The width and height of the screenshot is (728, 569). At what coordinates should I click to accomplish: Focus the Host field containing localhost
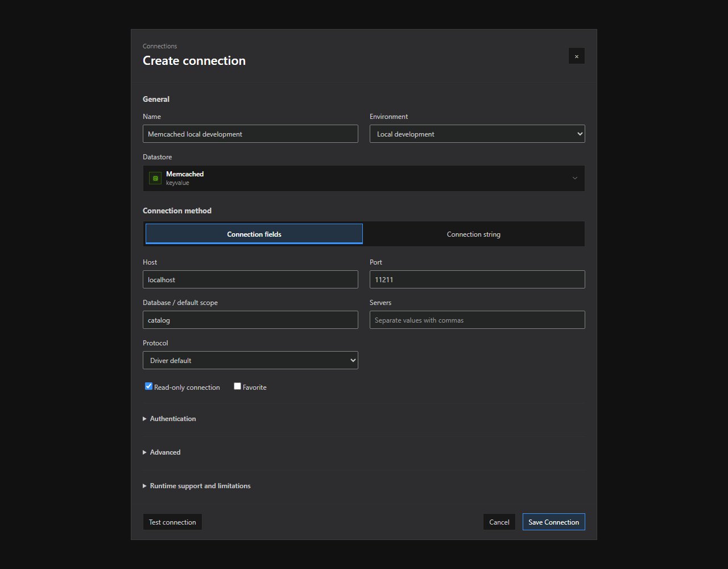click(x=250, y=279)
